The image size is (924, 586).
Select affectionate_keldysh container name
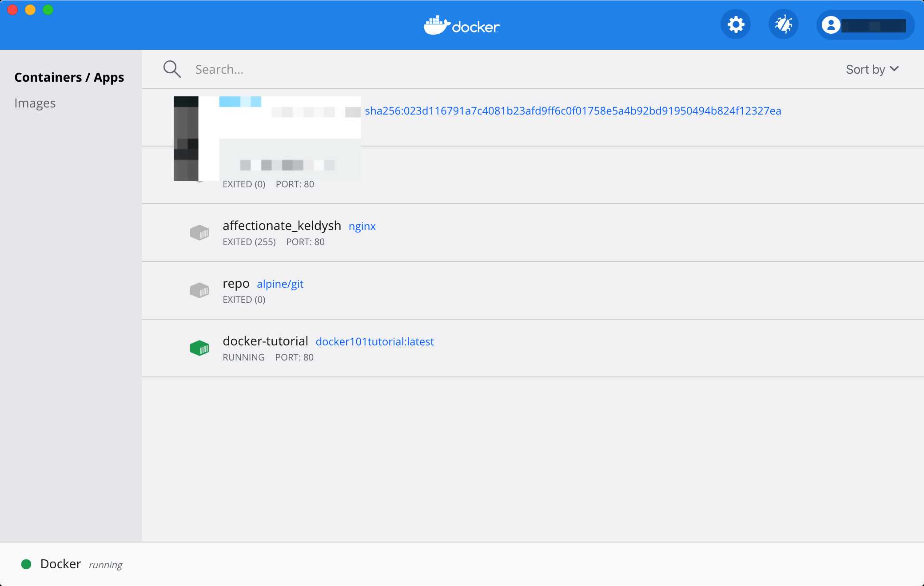point(282,226)
